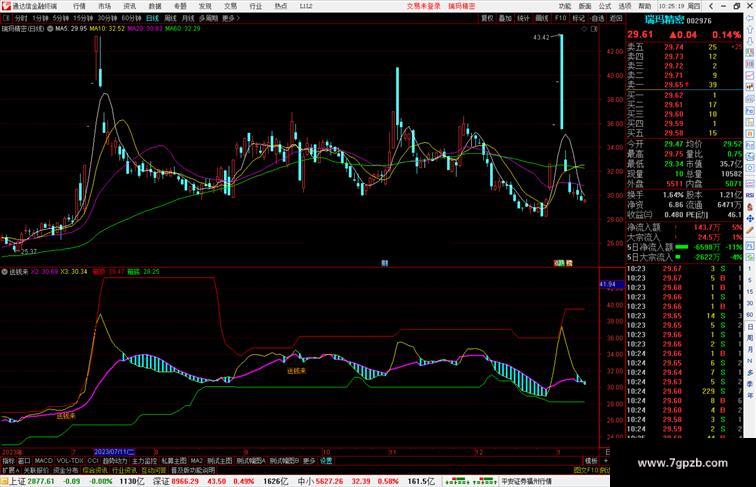Click the 设置 indicator settings tab
The height and width of the screenshot is (487, 756).
326,461
